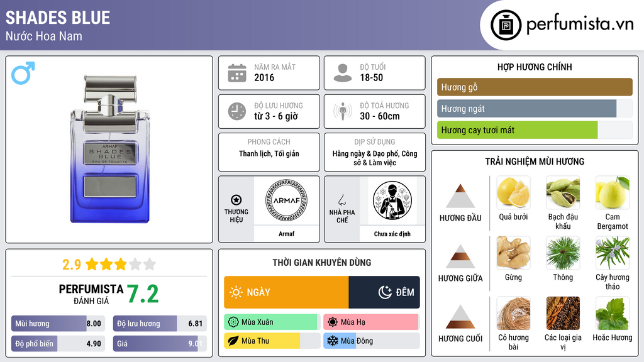Click the blue male gender symbol
Image resolution: width=644 pixels, height=362 pixels.
pyautogui.click(x=23, y=73)
